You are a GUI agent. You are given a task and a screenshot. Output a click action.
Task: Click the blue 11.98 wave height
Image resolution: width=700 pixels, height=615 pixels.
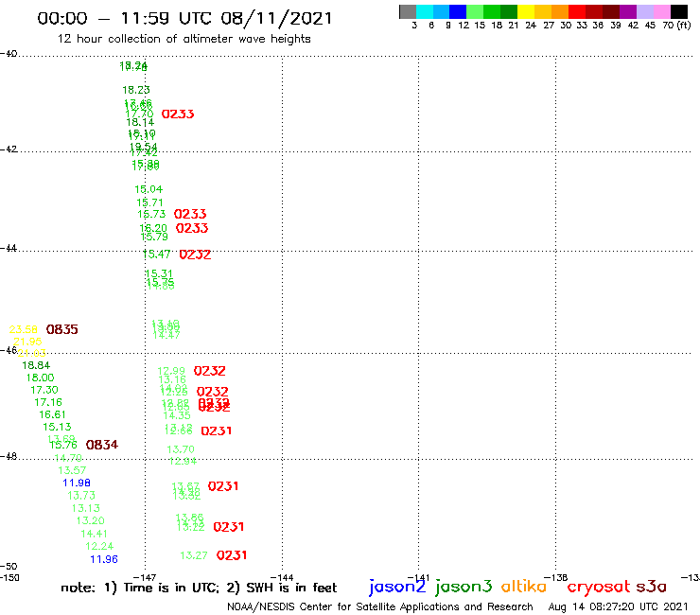point(77,483)
